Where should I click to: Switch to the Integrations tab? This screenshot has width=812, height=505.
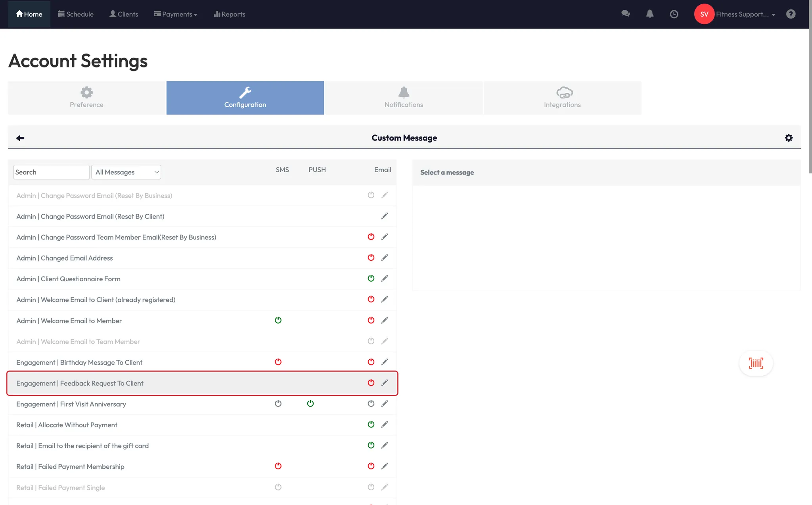pyautogui.click(x=562, y=98)
